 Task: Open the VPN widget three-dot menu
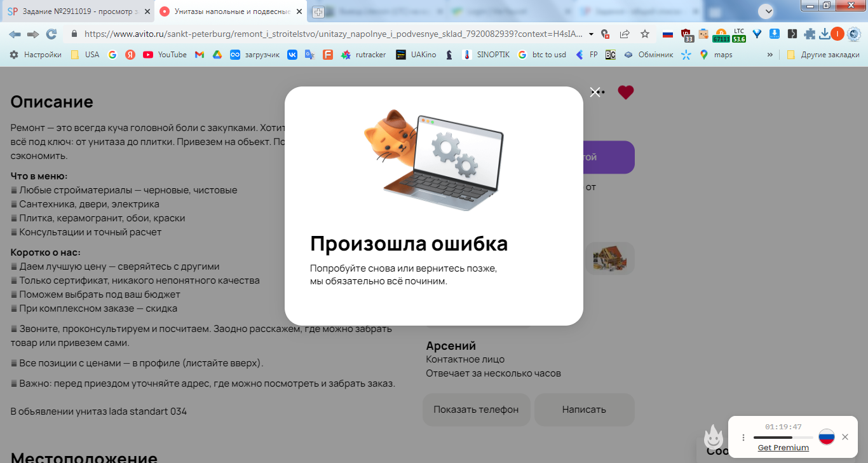[743, 438]
